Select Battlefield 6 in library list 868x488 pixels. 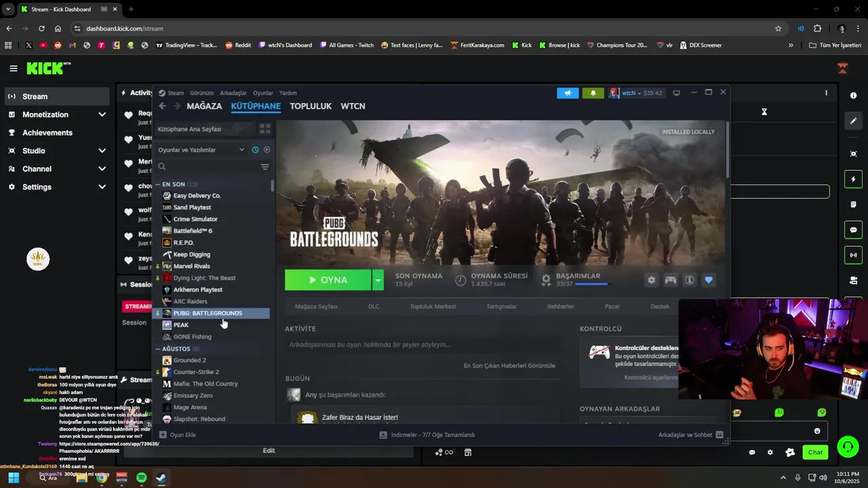point(193,231)
